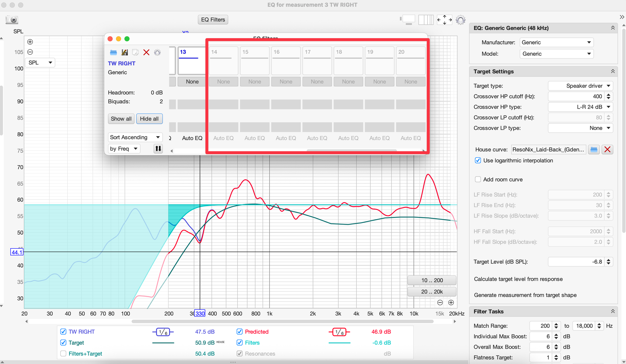This screenshot has width=626, height=364.
Task: Open the load filters folder icon
Action: coord(113,52)
